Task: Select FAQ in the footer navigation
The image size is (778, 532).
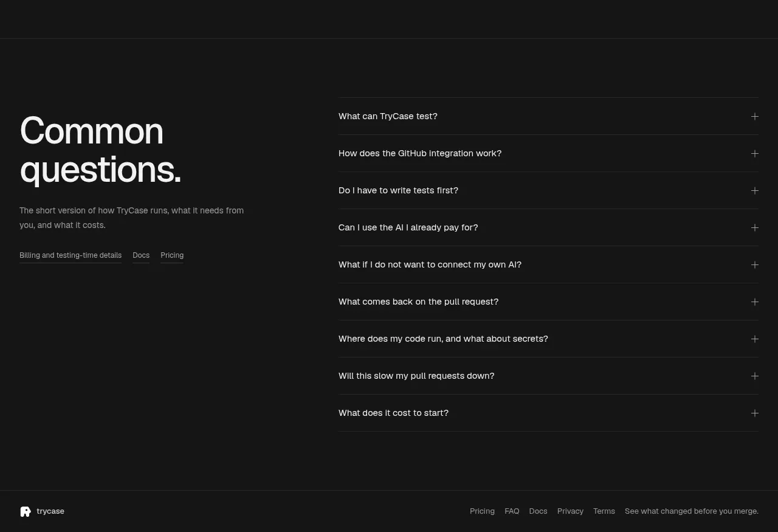Action: pos(512,511)
